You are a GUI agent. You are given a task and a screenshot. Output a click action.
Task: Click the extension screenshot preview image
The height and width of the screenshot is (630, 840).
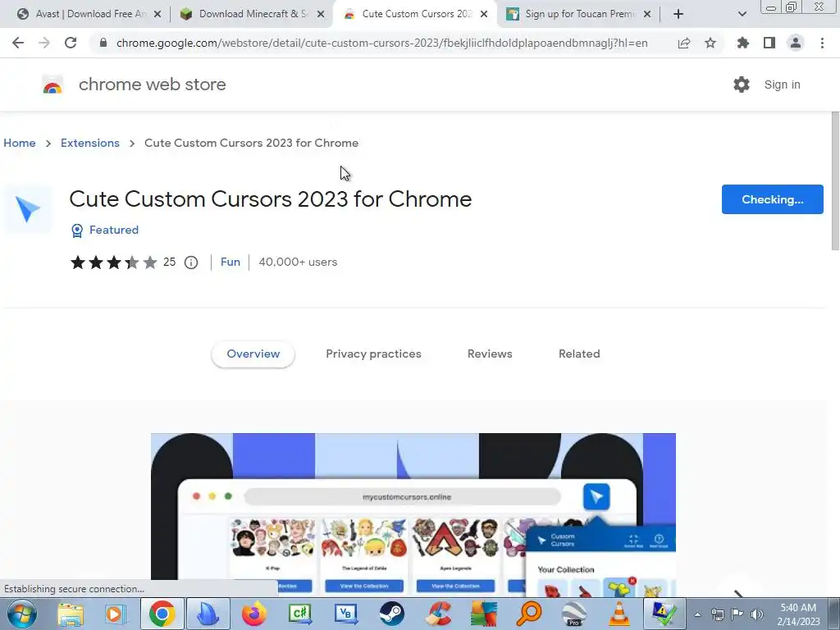413,514
